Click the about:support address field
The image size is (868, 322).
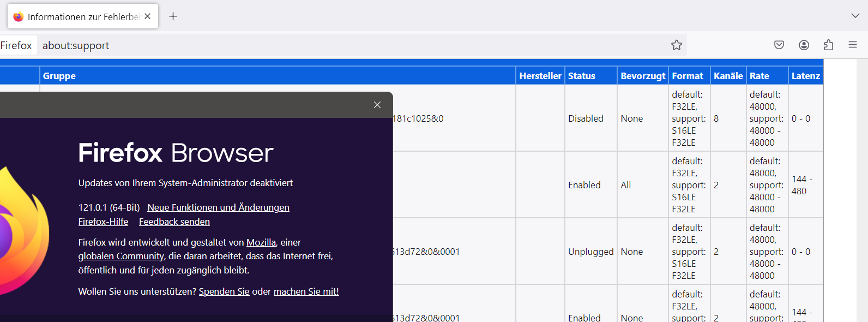point(327,45)
